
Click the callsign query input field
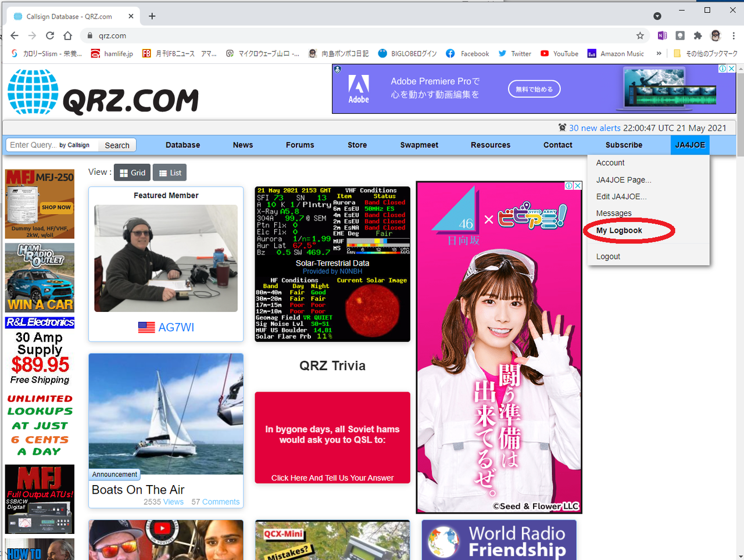click(33, 145)
